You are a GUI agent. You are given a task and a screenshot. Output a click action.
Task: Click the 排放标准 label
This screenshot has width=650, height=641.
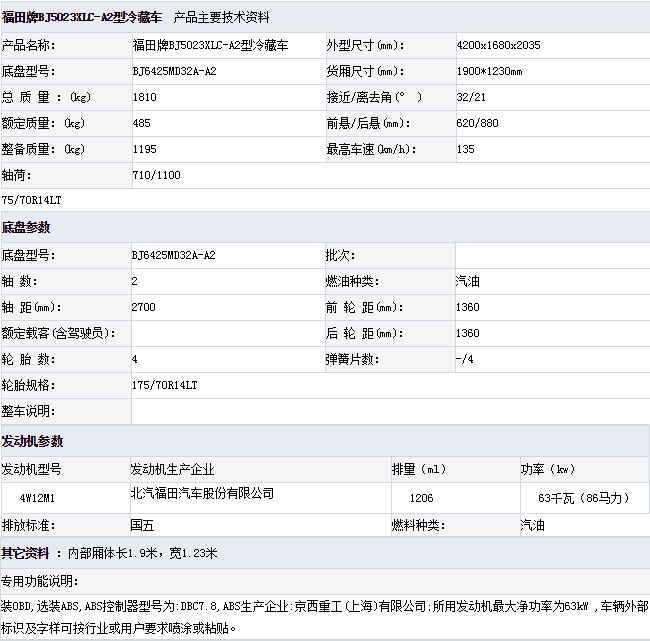28,526
